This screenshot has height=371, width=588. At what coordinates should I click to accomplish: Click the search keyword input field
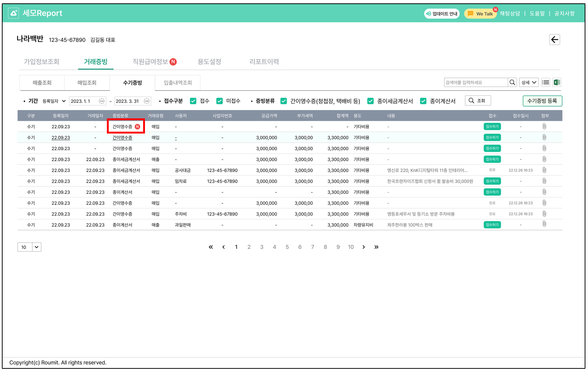coord(476,82)
